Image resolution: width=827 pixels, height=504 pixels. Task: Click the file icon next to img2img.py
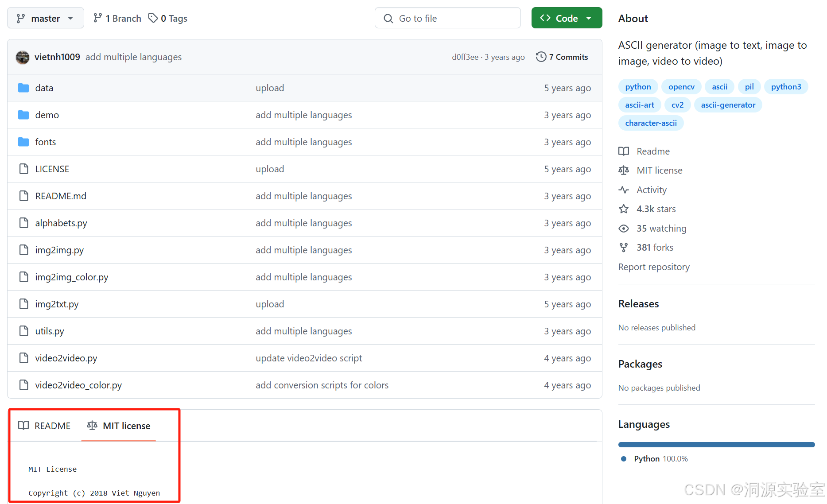tap(24, 250)
